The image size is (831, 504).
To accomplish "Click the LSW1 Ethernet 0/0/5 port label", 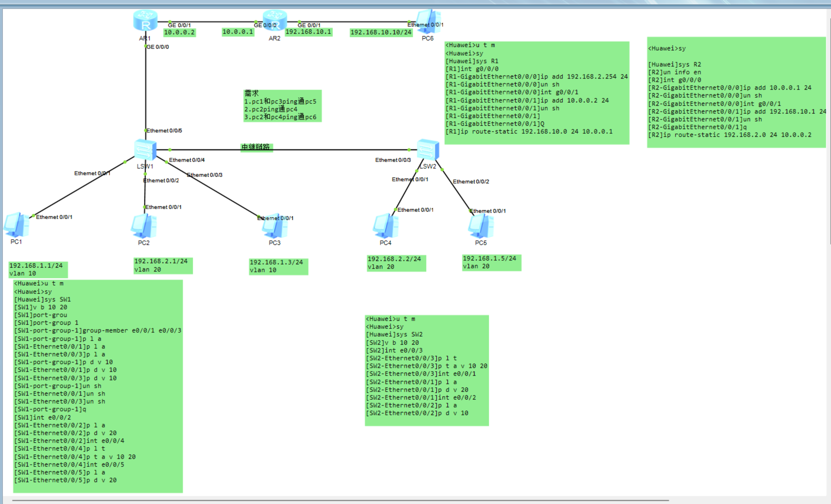I will coord(164,131).
